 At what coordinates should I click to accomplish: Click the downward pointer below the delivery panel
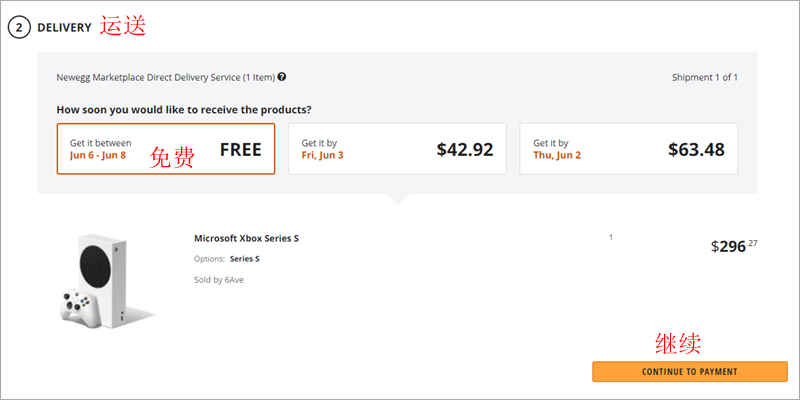click(397, 198)
